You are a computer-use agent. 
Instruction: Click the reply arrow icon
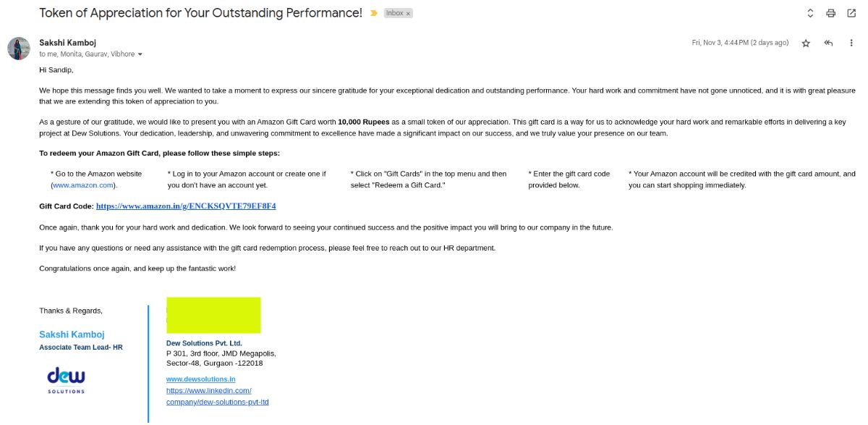829,43
